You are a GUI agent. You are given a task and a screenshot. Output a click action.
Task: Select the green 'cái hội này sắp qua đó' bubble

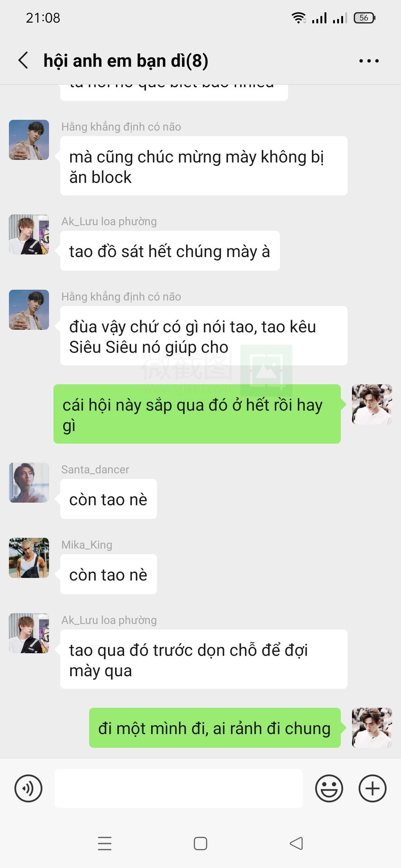click(x=197, y=414)
